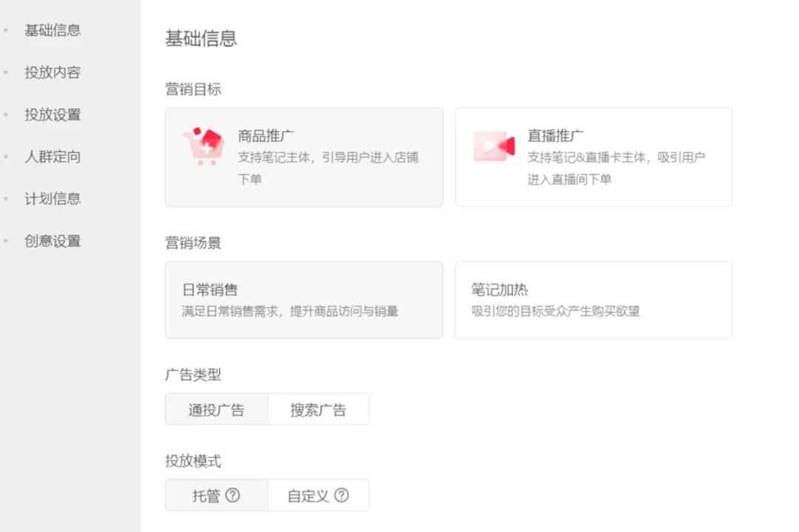
Task: Switch ad type to 搜索广告
Action: coord(318,409)
